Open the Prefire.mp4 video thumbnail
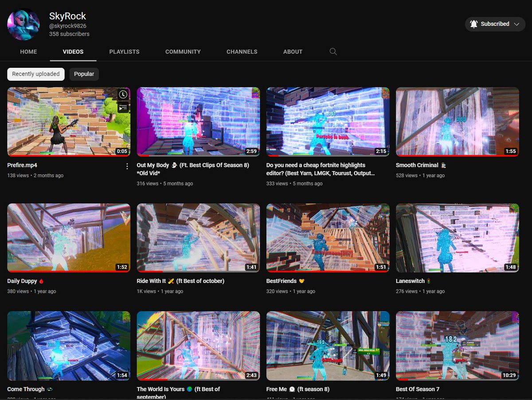This screenshot has width=532, height=400. (x=69, y=122)
